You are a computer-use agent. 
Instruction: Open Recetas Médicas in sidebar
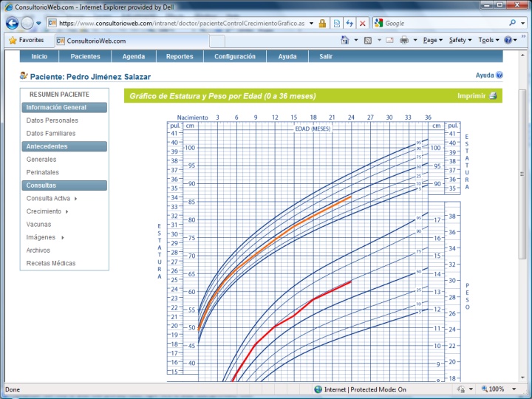coord(51,263)
